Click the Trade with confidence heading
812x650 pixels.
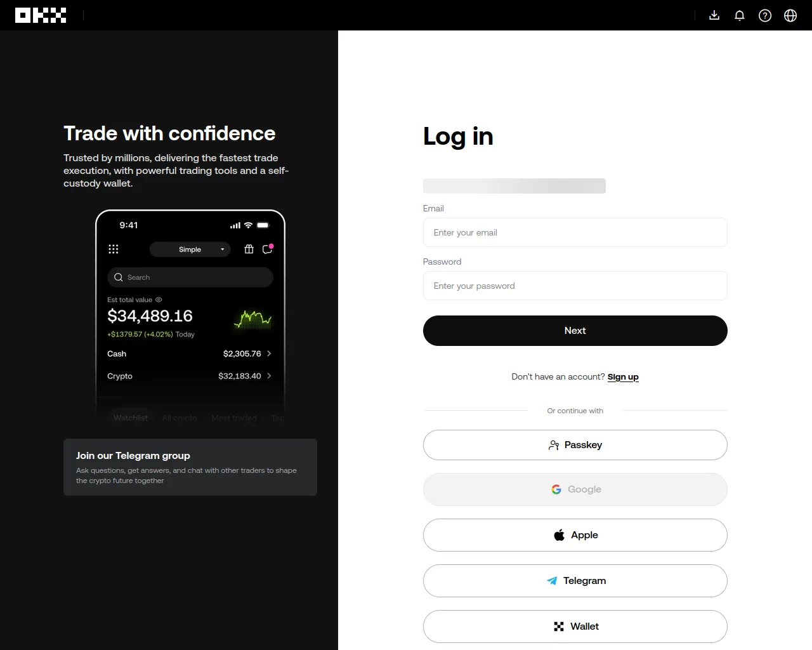pyautogui.click(x=169, y=133)
